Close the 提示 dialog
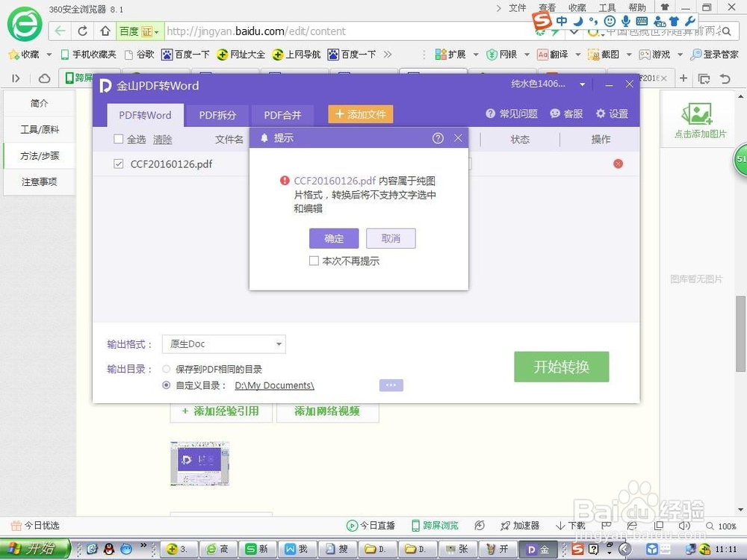This screenshot has width=747, height=560. click(458, 138)
